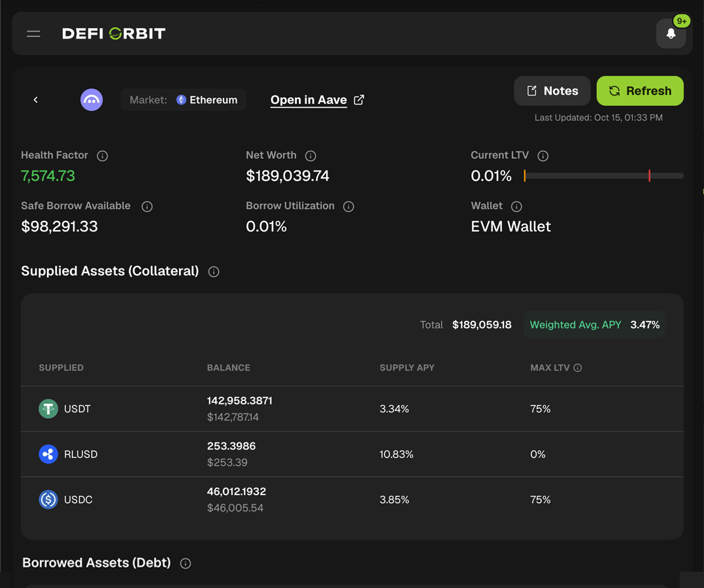The width and height of the screenshot is (704, 588).
Task: Go back with the left chevron
Action: click(x=36, y=100)
